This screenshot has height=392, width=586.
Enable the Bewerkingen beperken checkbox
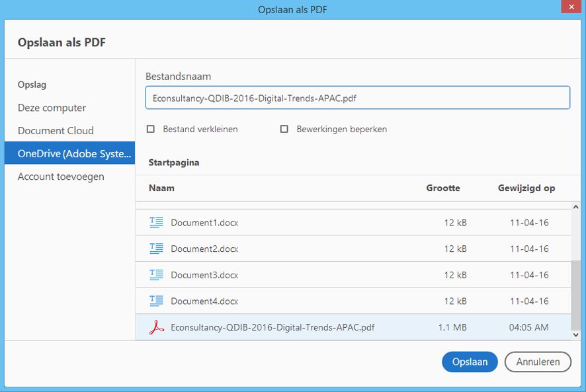coord(284,129)
